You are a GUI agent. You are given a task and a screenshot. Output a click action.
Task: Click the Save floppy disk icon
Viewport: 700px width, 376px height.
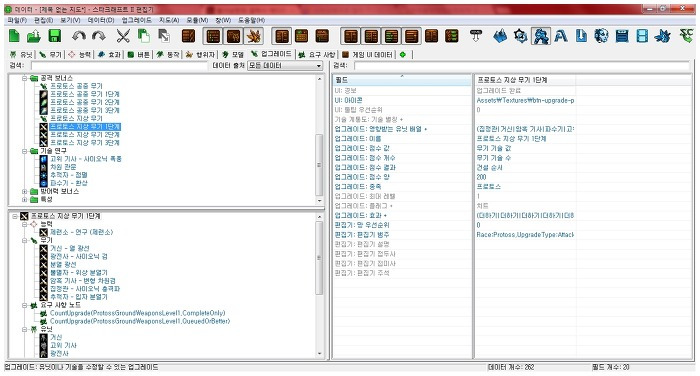(x=54, y=36)
